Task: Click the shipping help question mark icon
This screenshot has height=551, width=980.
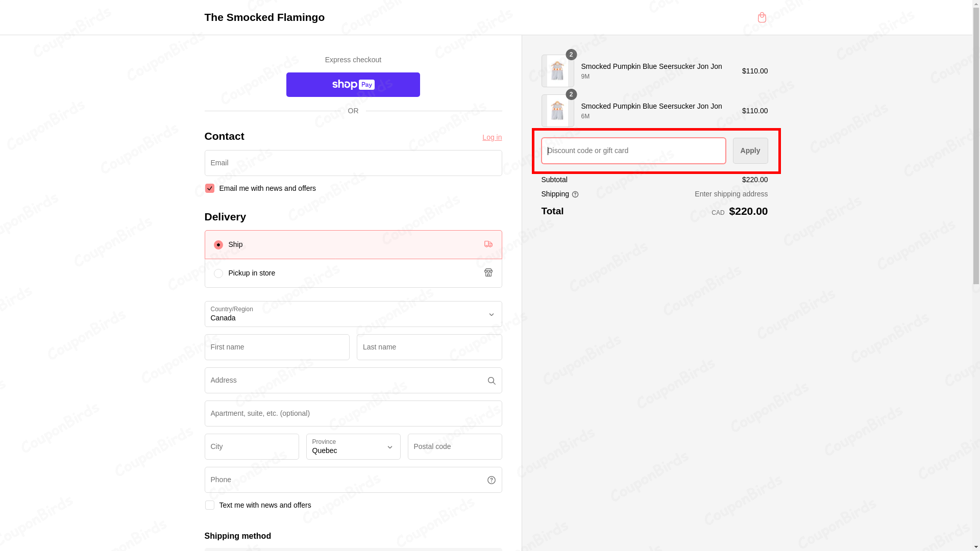Action: (x=575, y=194)
